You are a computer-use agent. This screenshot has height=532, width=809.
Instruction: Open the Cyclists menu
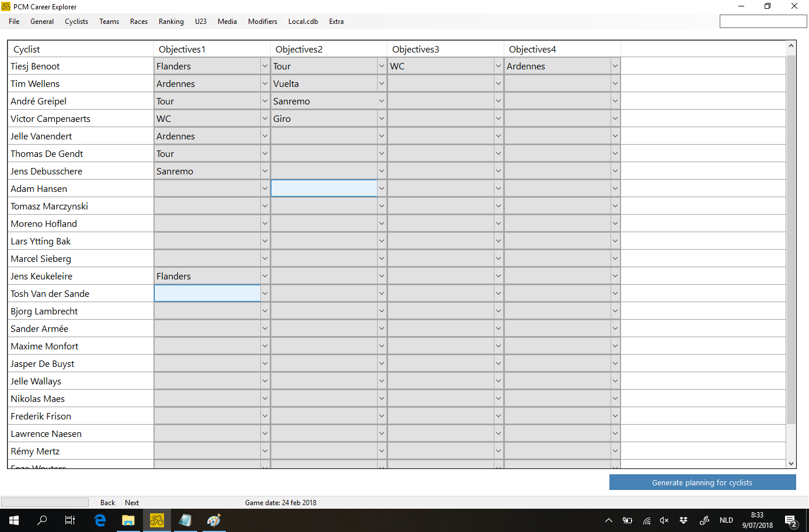click(76, 22)
